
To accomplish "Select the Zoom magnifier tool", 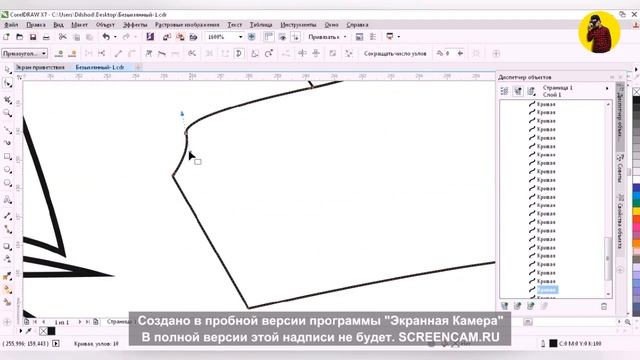I will [7, 113].
